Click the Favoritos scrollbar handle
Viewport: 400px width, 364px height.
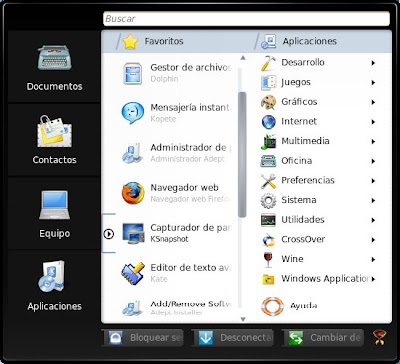point(243,155)
